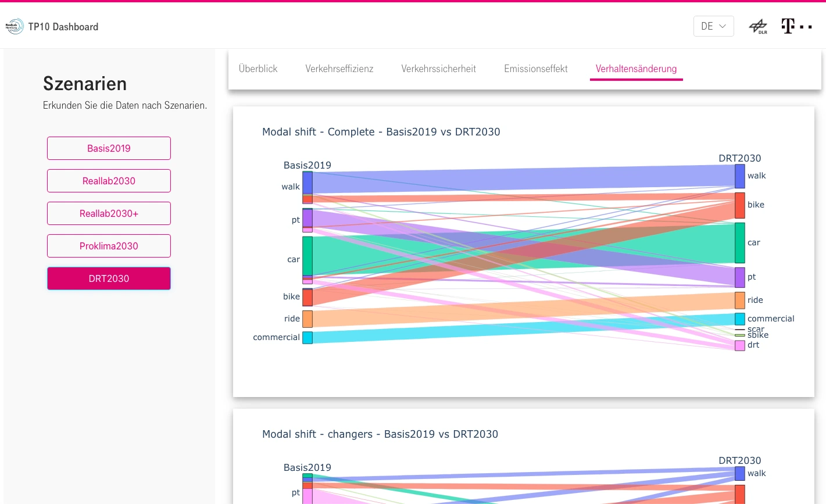Go to the Emissionseffekt tab
This screenshot has width=826, height=504.
[535, 69]
